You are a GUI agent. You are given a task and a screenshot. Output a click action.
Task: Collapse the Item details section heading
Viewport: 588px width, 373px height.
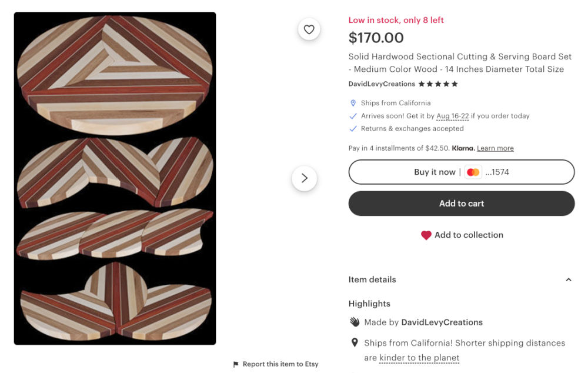click(372, 279)
